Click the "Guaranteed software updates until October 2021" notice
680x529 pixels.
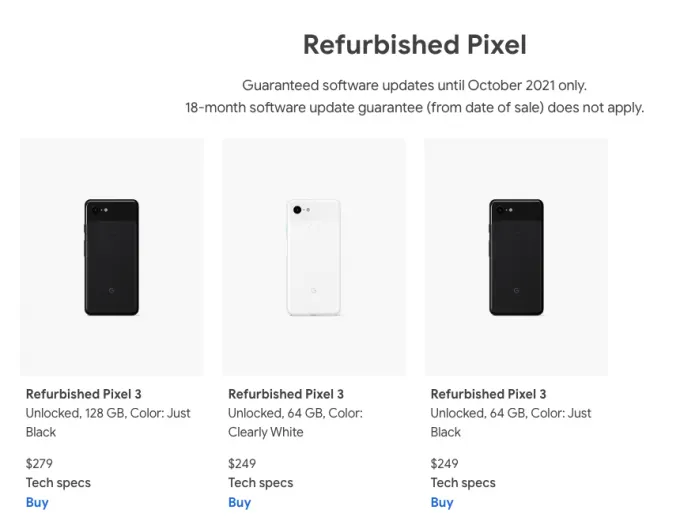pos(414,86)
